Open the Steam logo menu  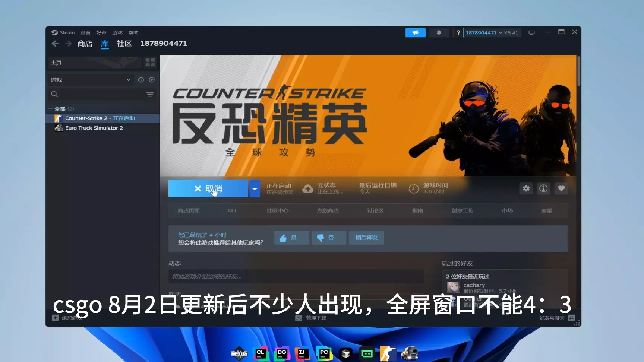pyautogui.click(x=63, y=32)
